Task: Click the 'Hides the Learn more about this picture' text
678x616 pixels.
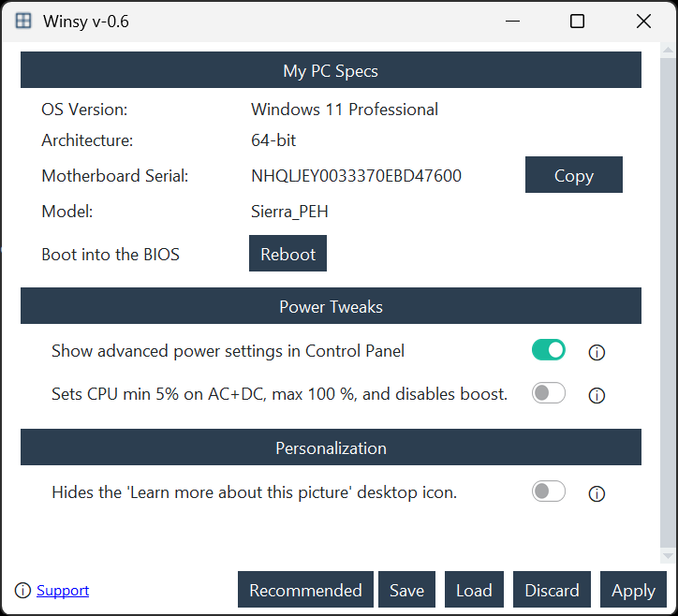Action: click(255, 492)
